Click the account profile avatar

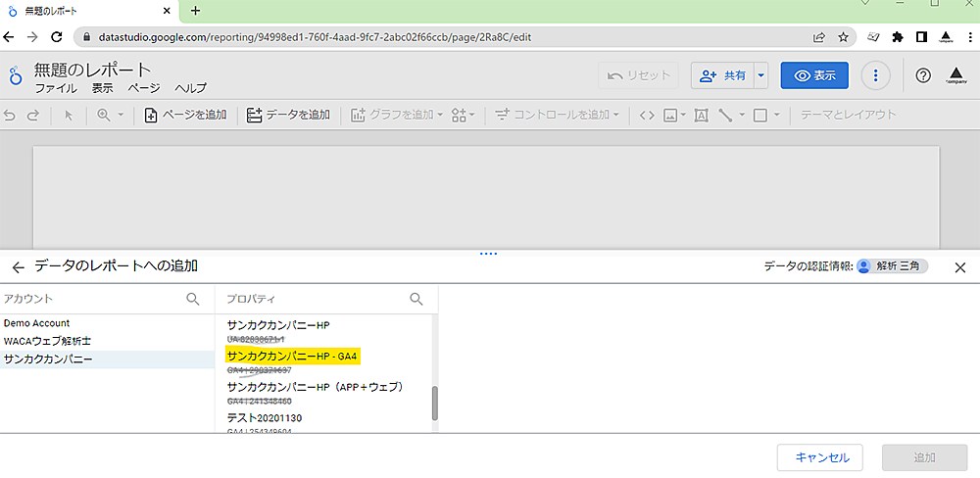click(x=955, y=75)
